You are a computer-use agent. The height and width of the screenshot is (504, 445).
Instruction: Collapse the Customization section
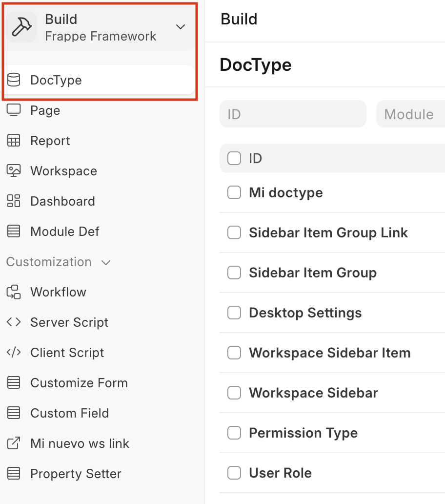pos(106,262)
